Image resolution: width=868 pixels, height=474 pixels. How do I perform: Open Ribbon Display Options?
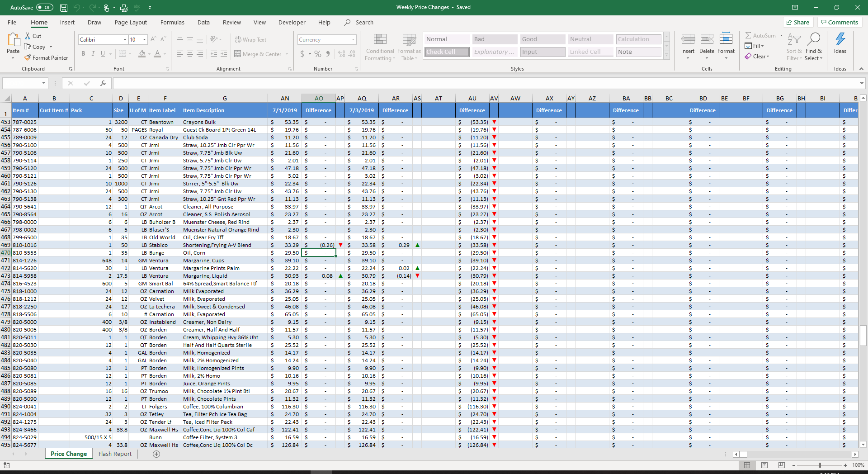click(795, 8)
